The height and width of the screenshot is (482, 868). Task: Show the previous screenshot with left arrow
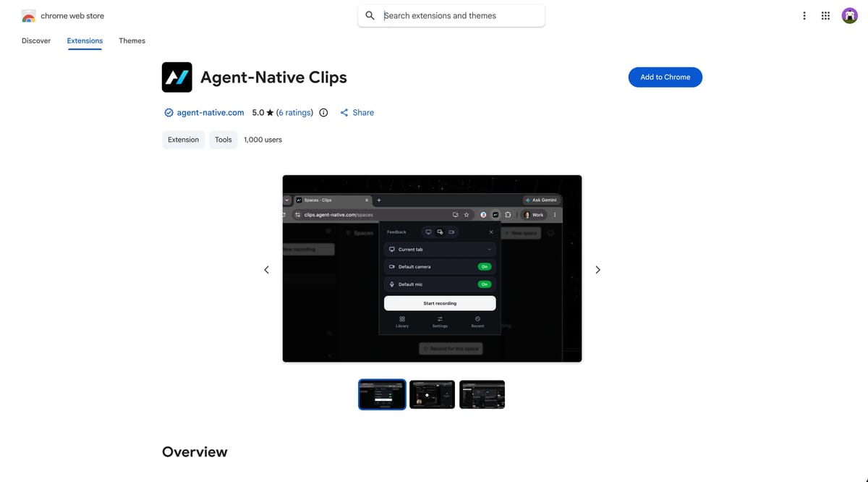pos(266,269)
